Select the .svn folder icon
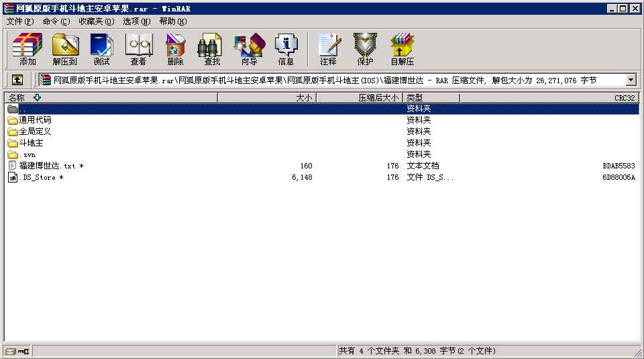The width and height of the screenshot is (644, 359). click(13, 155)
